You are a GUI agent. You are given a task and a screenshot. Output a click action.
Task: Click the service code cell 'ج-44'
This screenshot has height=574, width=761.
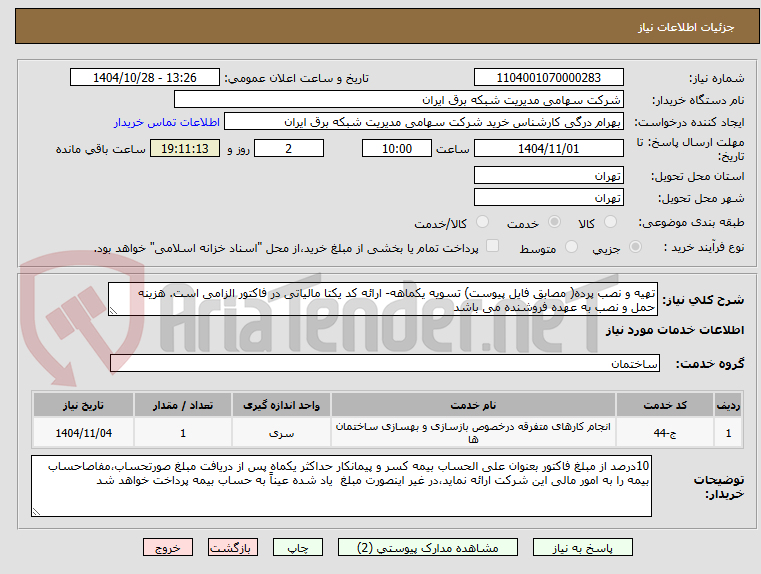(x=665, y=432)
